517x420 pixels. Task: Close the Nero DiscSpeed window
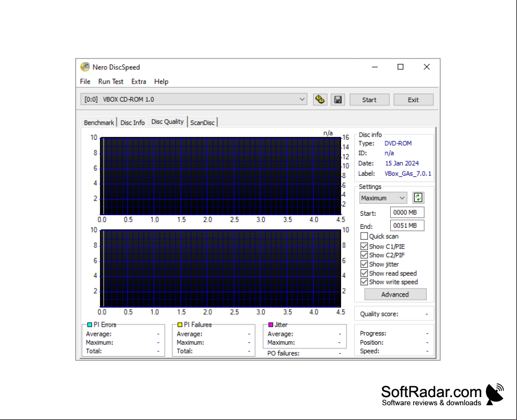point(427,67)
